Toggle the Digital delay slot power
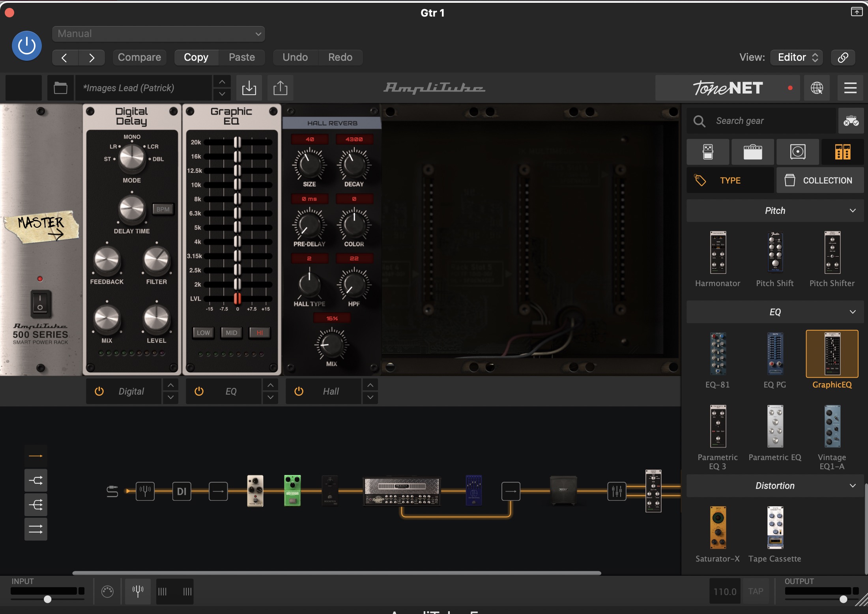The height and width of the screenshot is (614, 868). (x=99, y=391)
